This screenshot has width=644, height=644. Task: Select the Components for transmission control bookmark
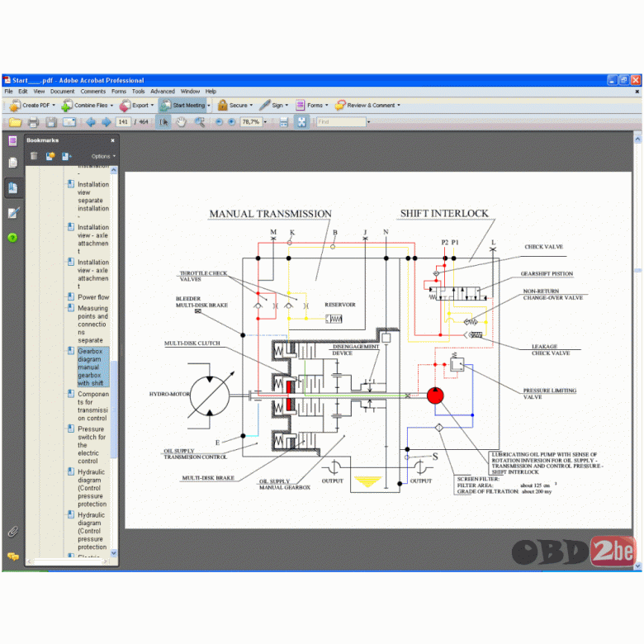(93, 405)
